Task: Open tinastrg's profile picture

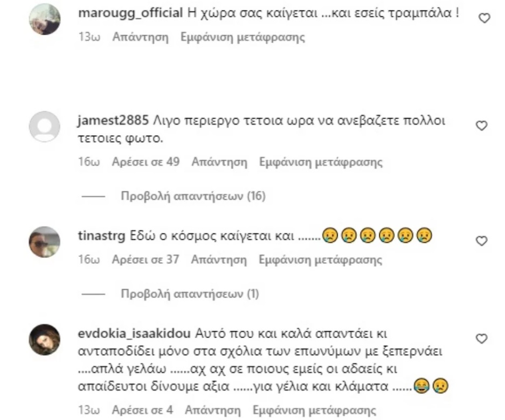Action: [45, 242]
